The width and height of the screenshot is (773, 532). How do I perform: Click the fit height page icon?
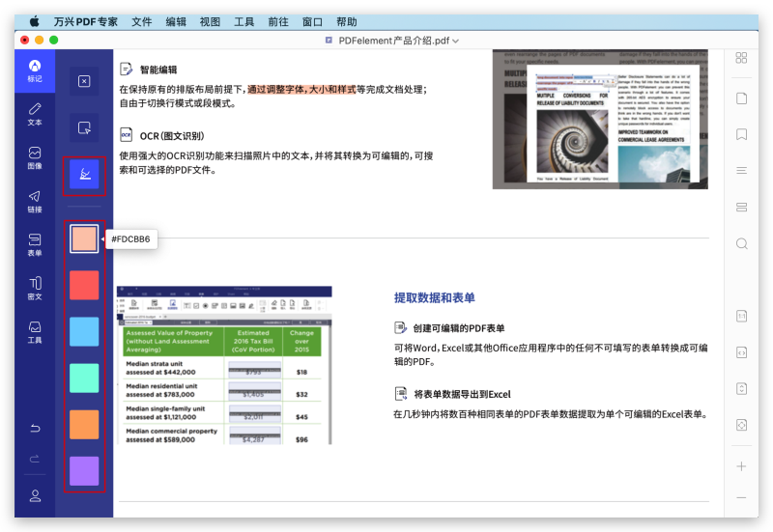click(741, 389)
